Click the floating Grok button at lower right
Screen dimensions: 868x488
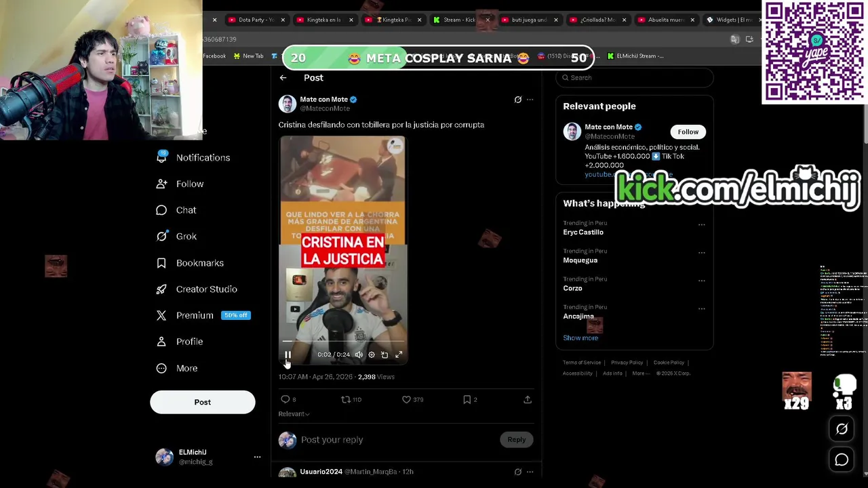842,429
